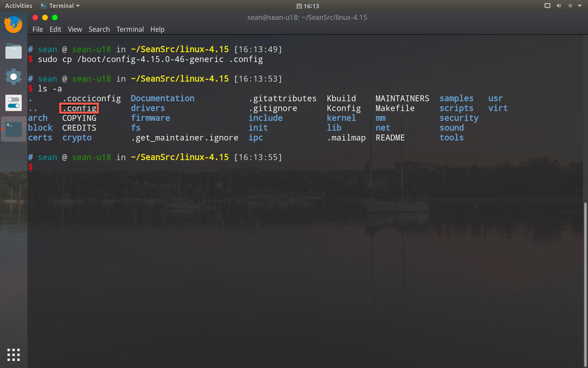Show Applications grid at dock bottom
Viewport: 588px width, 368px height.
(13, 354)
